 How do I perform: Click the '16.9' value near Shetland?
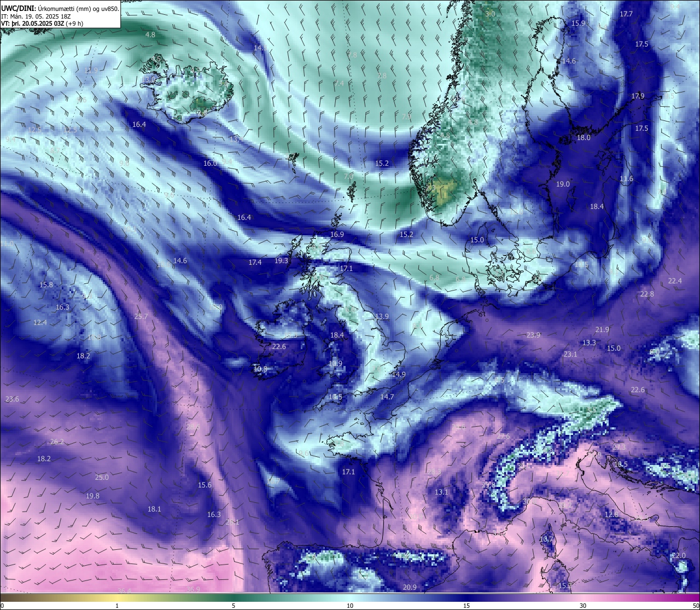[x=337, y=235]
